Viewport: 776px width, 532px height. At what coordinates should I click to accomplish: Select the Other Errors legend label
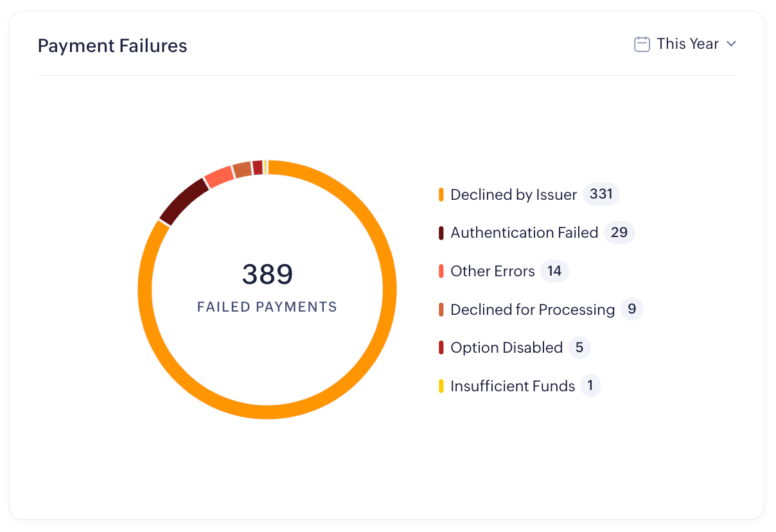point(493,271)
